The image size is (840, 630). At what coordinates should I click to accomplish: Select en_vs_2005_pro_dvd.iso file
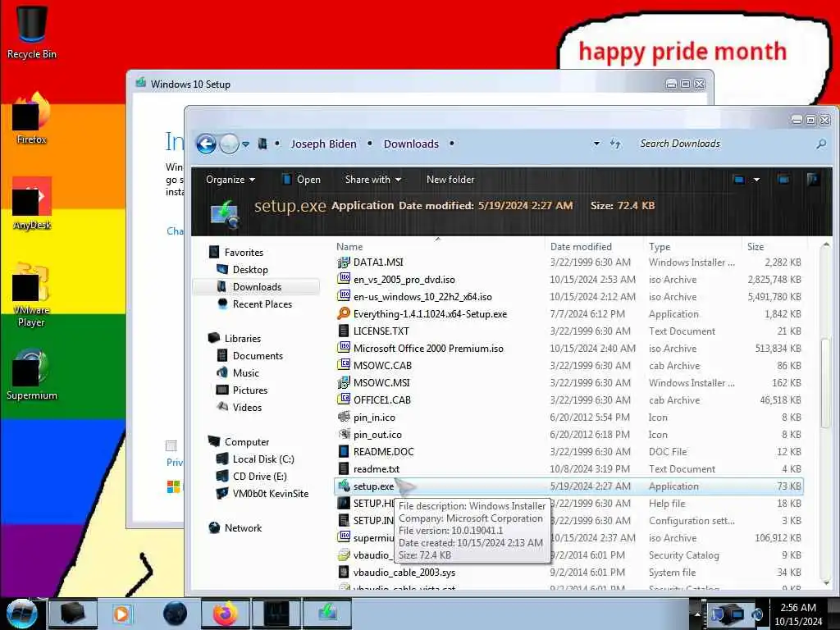[404, 280]
